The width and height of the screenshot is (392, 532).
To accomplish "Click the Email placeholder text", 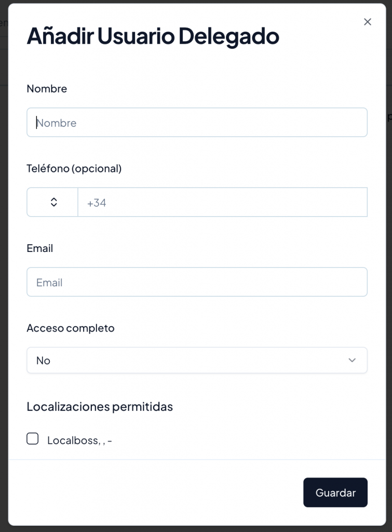I will [49, 283].
